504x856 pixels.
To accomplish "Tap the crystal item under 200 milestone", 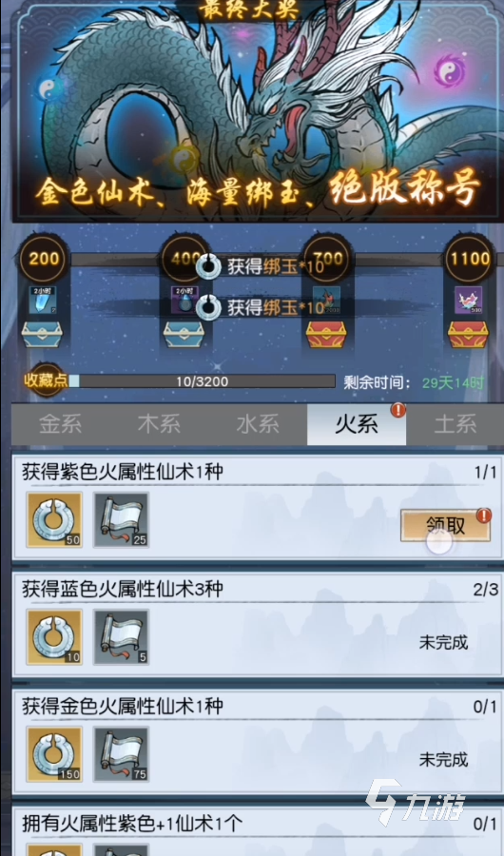I will point(42,301).
